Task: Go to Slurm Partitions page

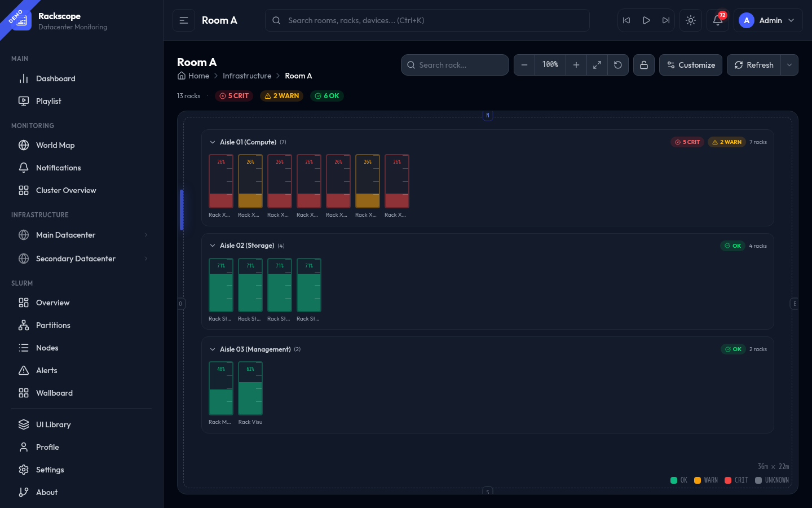Action: [x=53, y=325]
